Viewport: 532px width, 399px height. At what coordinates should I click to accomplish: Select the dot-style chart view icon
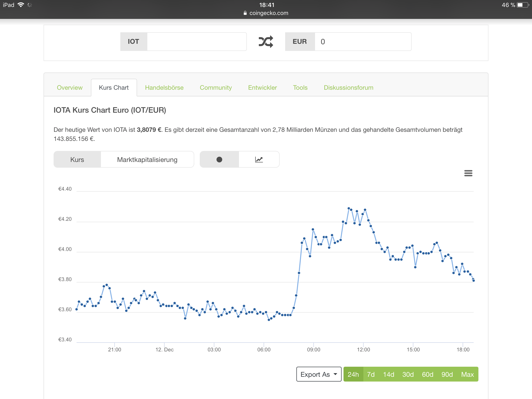click(x=219, y=160)
